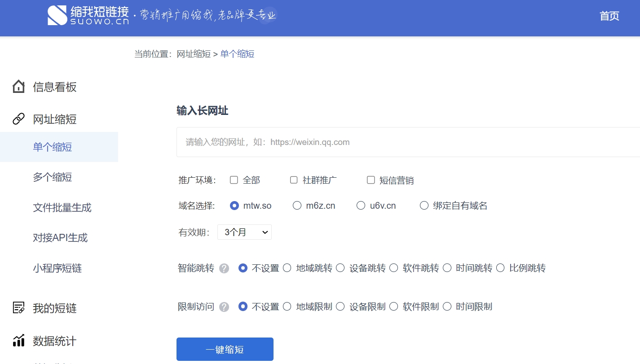Click the bar chart icon beside 数据统计
Screen dimensions: 640x364
point(18,341)
